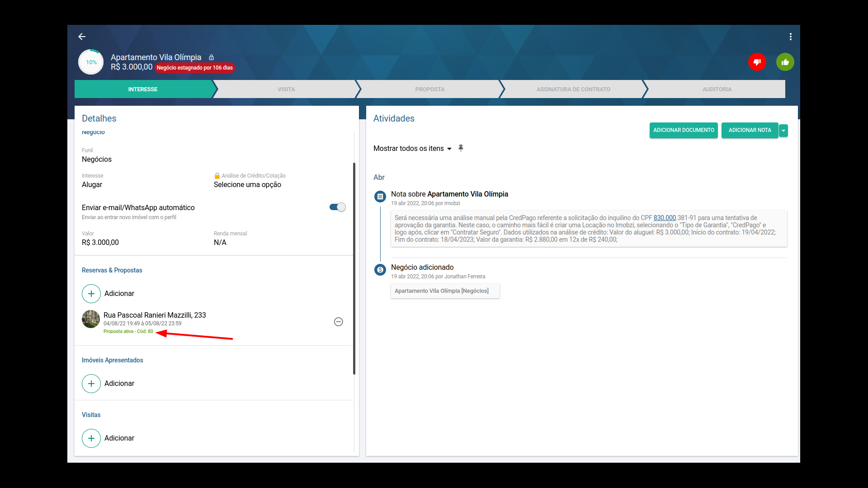
Task: Mark deal as lost with thumbs-down
Action: tap(757, 62)
